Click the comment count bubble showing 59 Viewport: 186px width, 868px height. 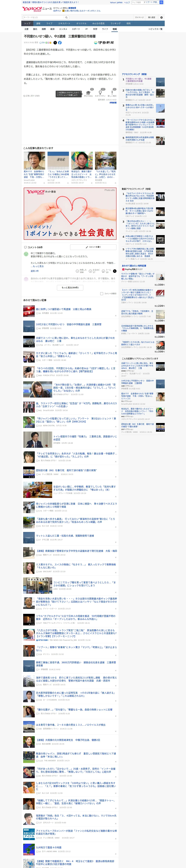[42, 43]
